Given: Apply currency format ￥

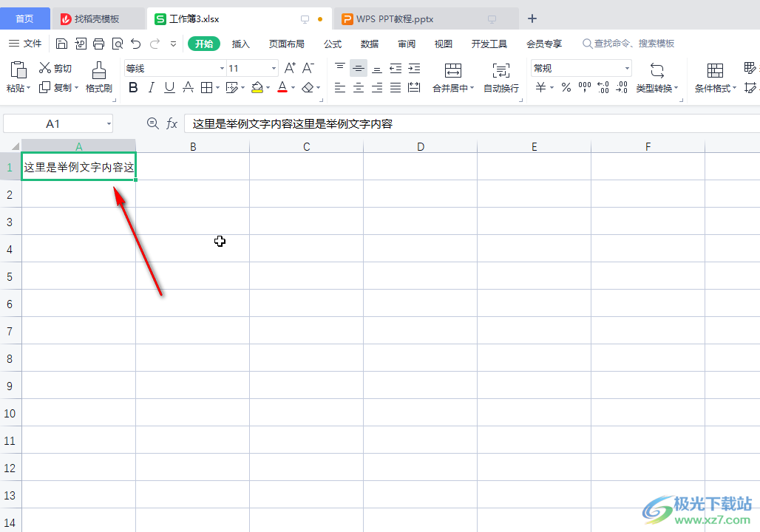Looking at the screenshot, I should click(540, 88).
